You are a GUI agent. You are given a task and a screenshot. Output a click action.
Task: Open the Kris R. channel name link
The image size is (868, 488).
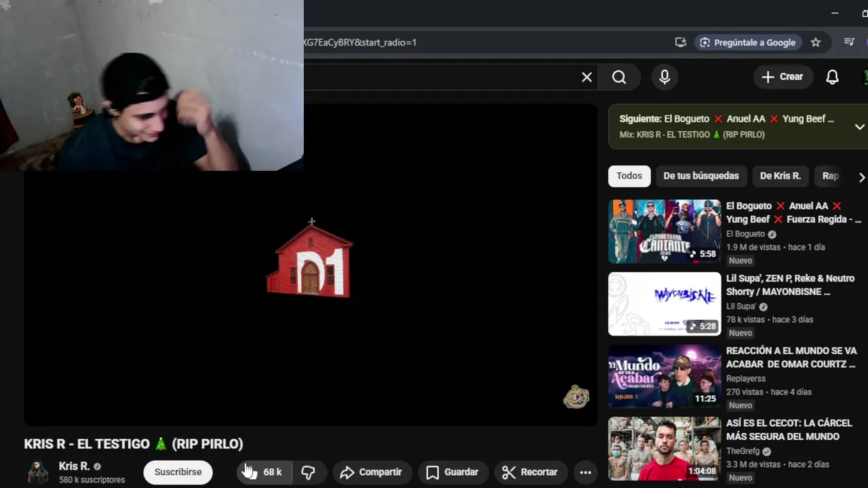click(x=74, y=466)
